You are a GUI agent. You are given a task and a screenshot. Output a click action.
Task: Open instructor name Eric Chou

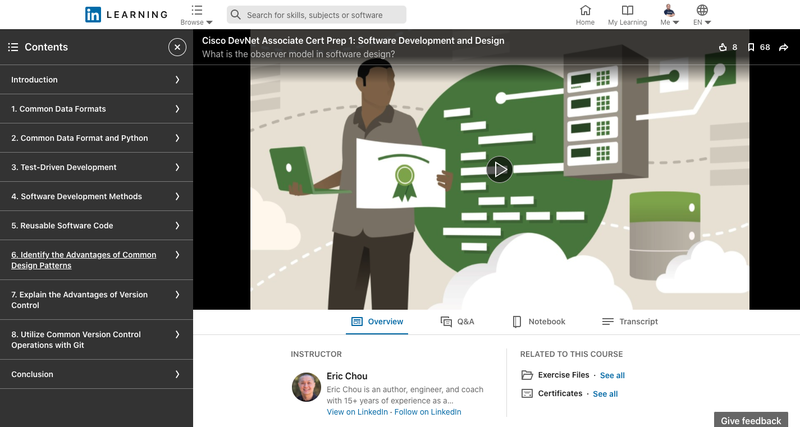point(347,376)
